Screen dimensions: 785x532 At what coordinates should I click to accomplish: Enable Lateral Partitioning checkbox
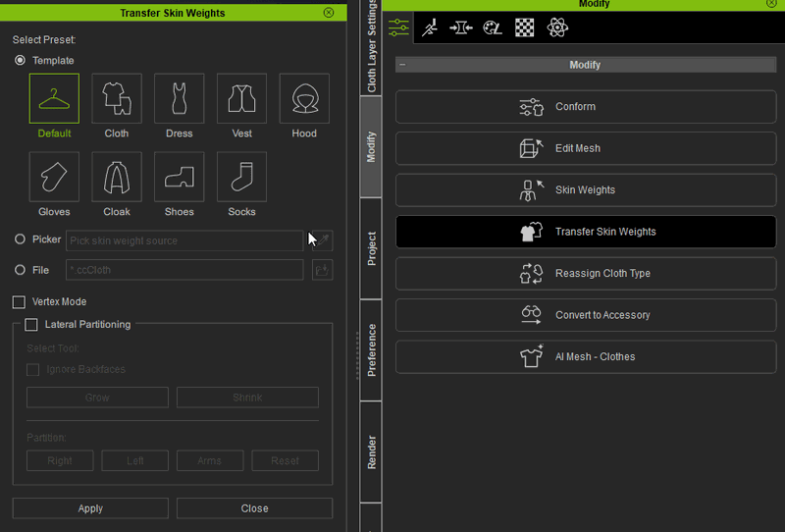click(x=31, y=325)
